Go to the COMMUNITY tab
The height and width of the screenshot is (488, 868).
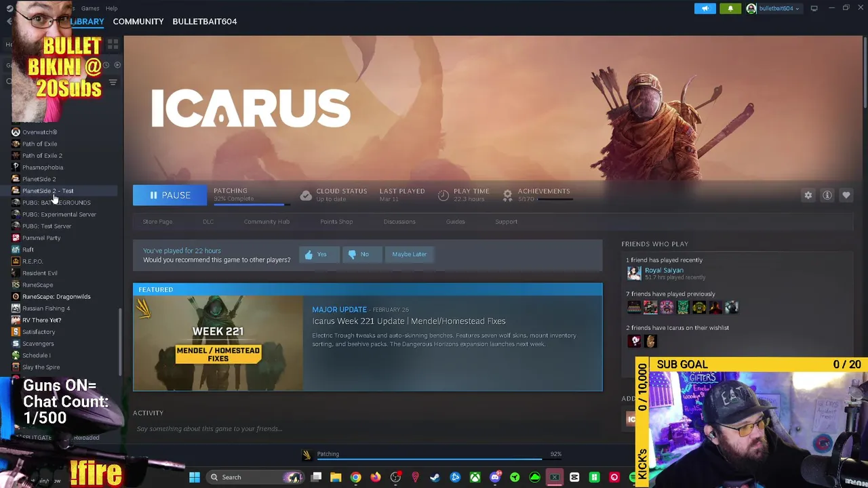138,21
